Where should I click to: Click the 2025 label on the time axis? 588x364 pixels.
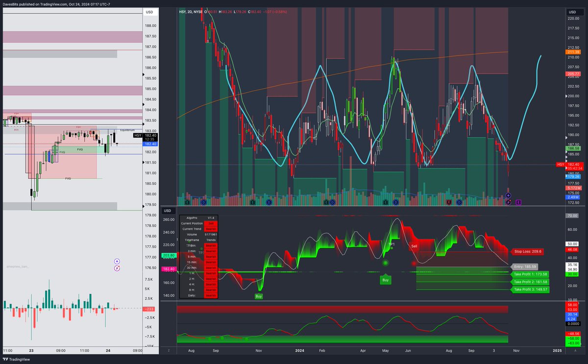click(557, 351)
